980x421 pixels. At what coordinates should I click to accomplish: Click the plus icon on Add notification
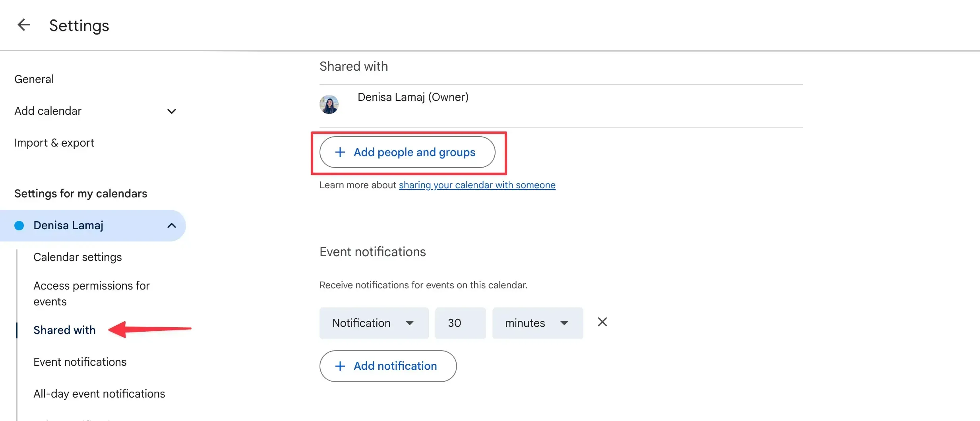340,366
